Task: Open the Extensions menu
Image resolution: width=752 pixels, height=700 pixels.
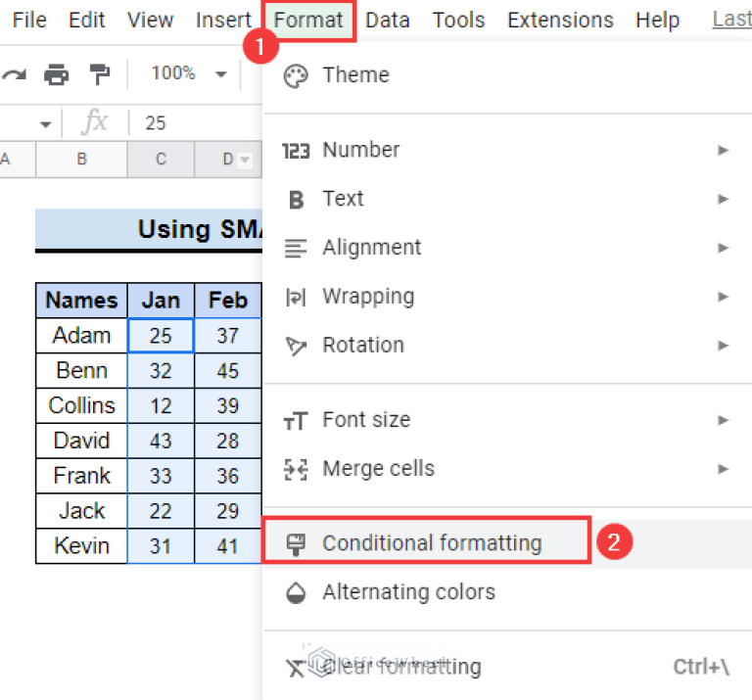Action: point(560,20)
